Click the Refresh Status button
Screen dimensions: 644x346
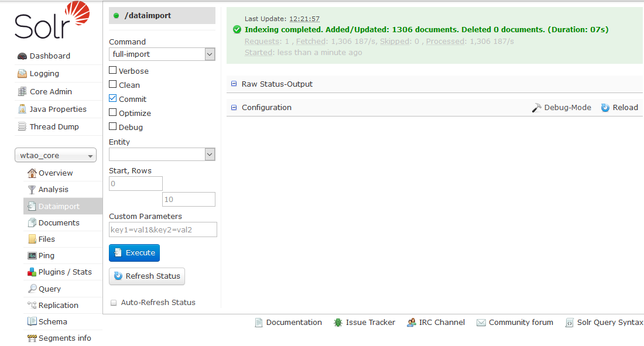point(147,276)
